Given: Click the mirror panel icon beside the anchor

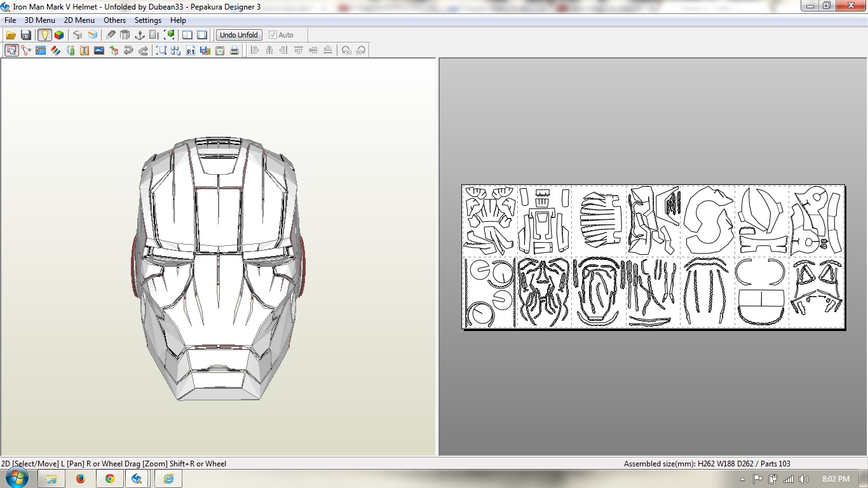Looking at the screenshot, I should tap(154, 35).
